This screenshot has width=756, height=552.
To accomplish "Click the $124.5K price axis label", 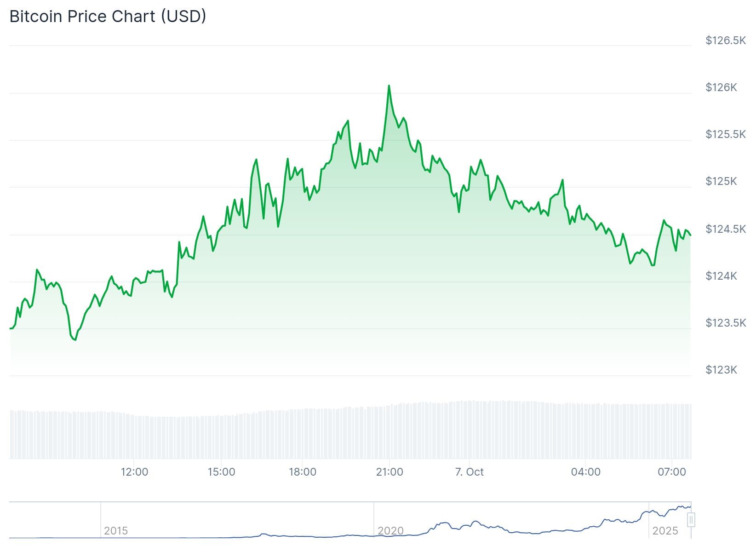I will 726,229.
